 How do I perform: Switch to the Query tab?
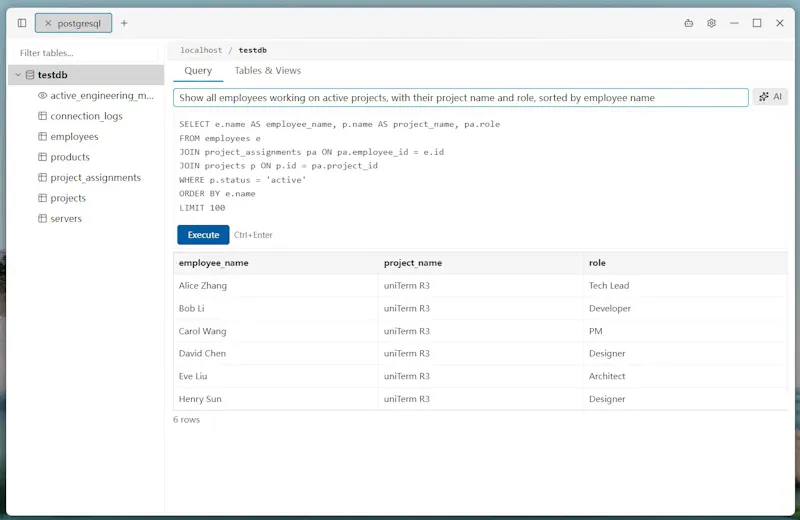(x=198, y=71)
